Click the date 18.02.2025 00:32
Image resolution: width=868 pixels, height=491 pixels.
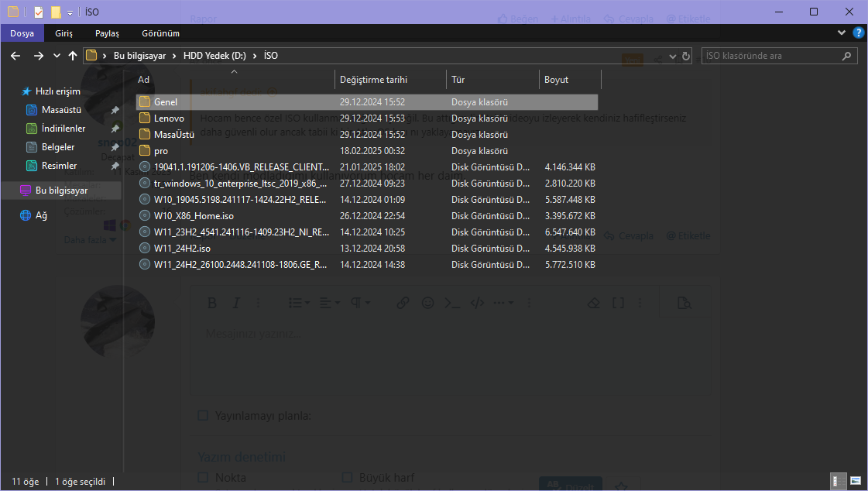pos(372,150)
